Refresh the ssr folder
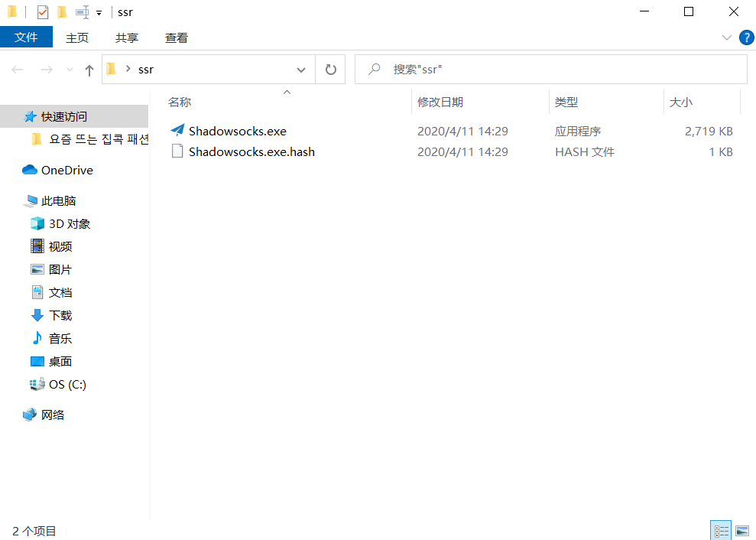 (331, 70)
